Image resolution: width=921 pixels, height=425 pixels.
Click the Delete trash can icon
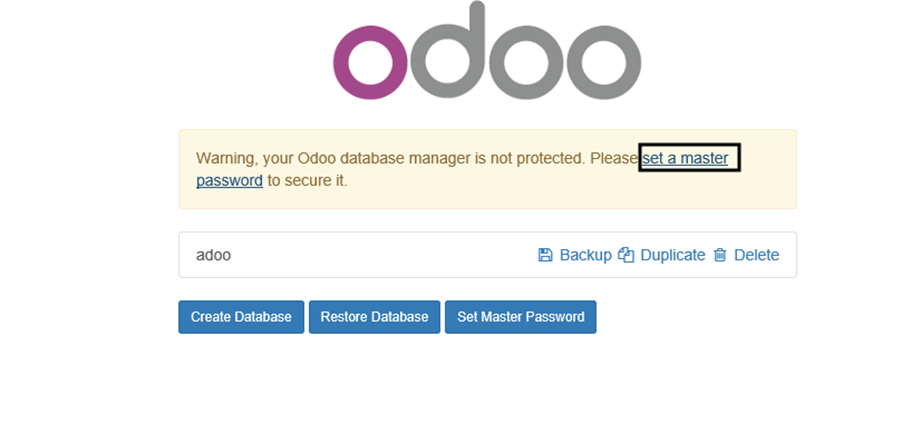[720, 255]
